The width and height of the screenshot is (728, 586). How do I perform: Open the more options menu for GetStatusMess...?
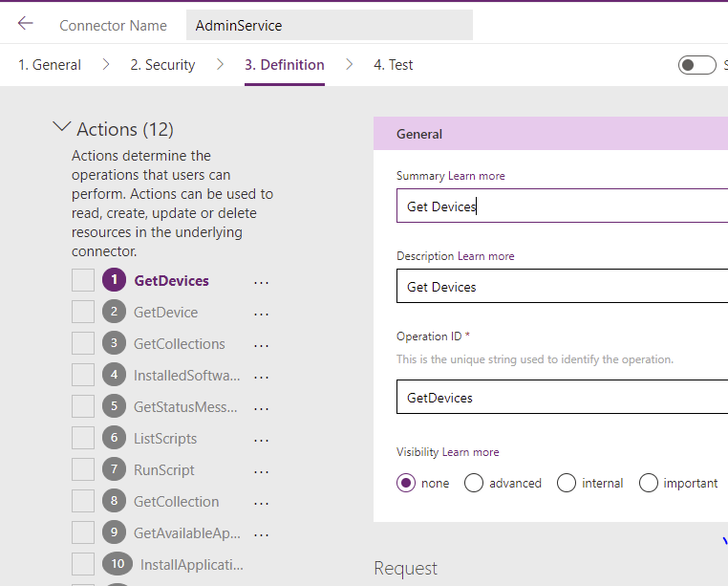point(262,408)
